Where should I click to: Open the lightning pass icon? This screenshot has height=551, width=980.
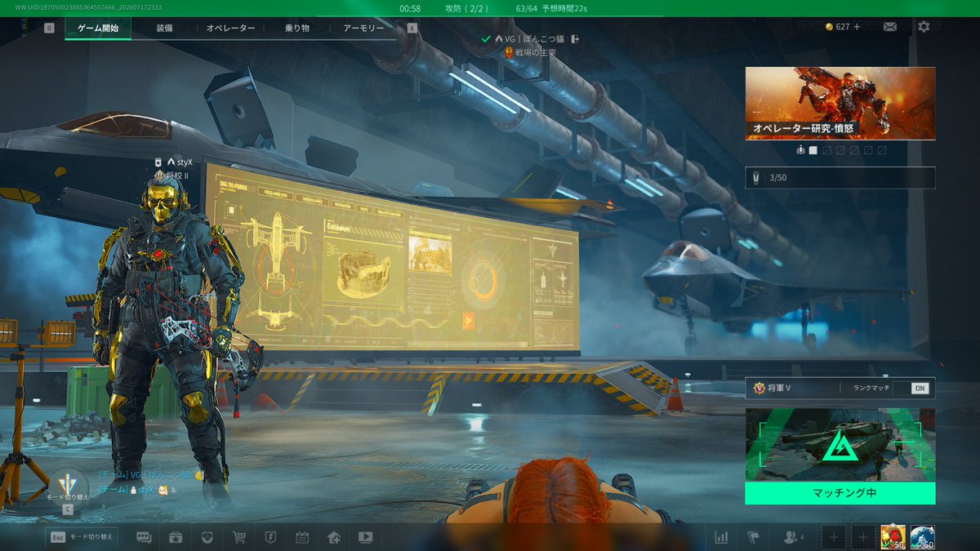click(270, 537)
